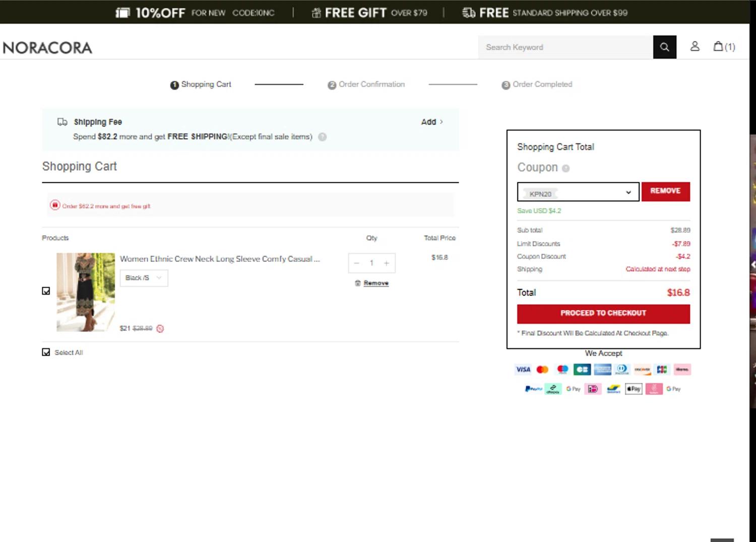Decrease quantity with minus button
Screen dimensions: 756x542
pos(356,263)
